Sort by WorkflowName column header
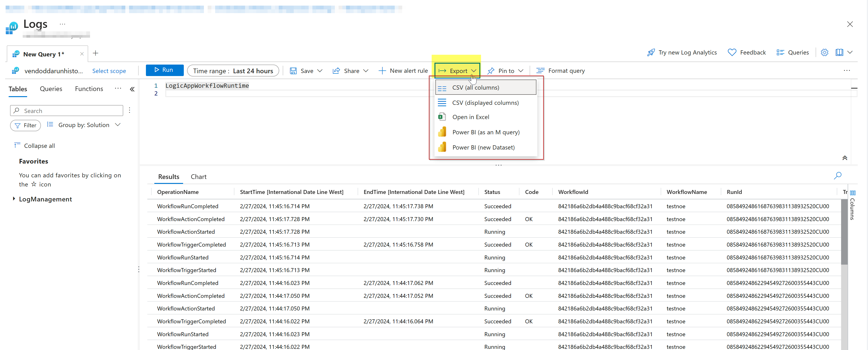868x350 pixels. pos(686,192)
